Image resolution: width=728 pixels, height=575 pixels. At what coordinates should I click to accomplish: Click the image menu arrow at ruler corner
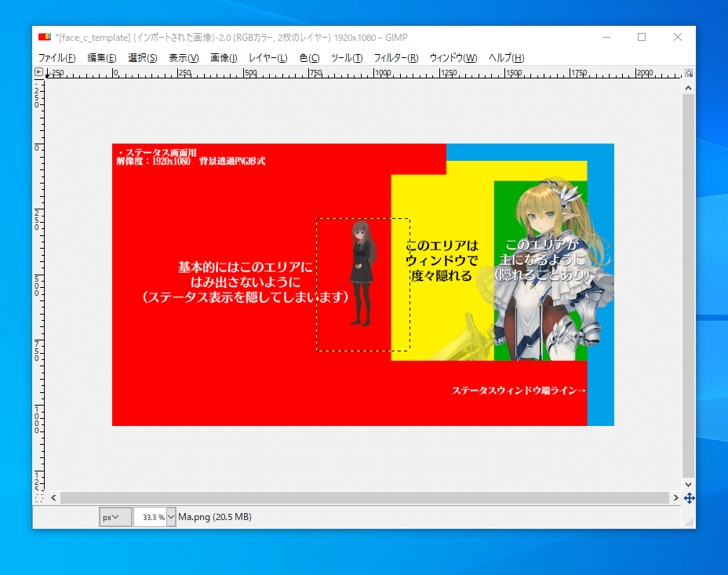coord(38,72)
